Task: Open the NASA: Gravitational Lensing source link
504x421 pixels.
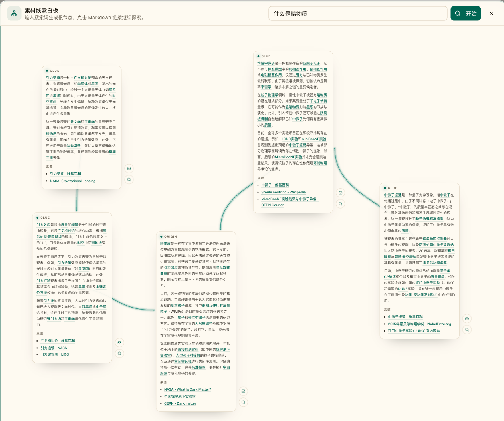Action: click(73, 181)
